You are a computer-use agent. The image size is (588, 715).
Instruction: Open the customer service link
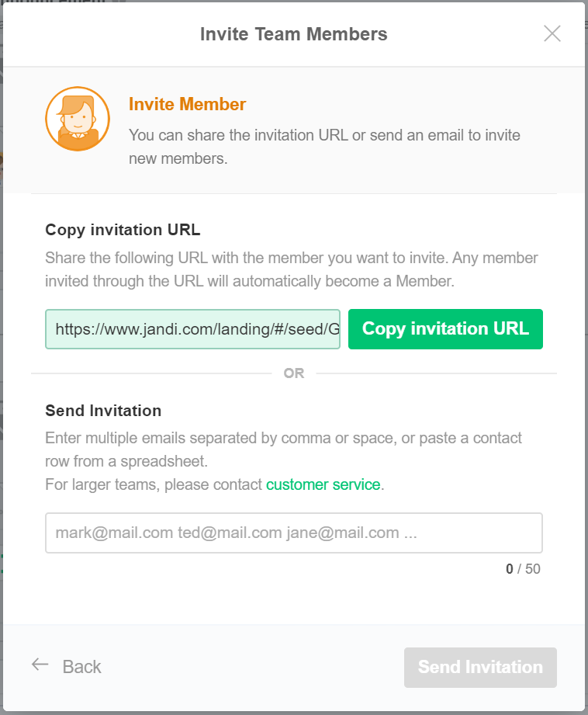pyautogui.click(x=323, y=484)
